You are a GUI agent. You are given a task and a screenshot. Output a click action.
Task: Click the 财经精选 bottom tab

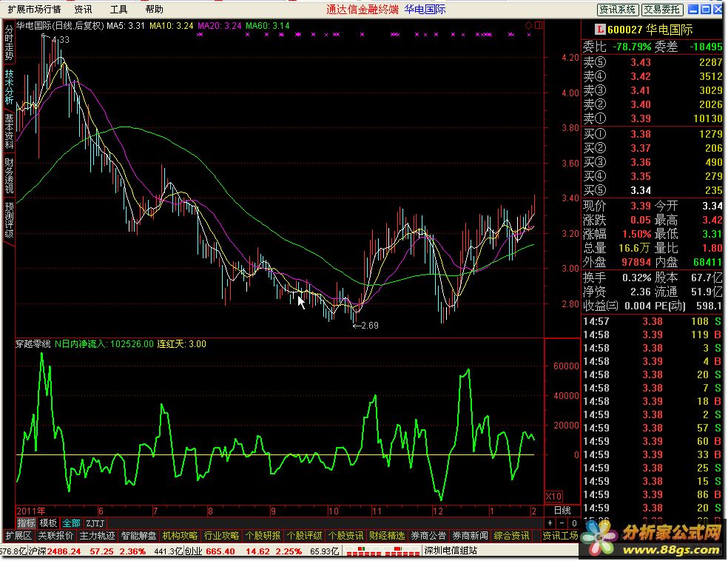pyautogui.click(x=387, y=536)
